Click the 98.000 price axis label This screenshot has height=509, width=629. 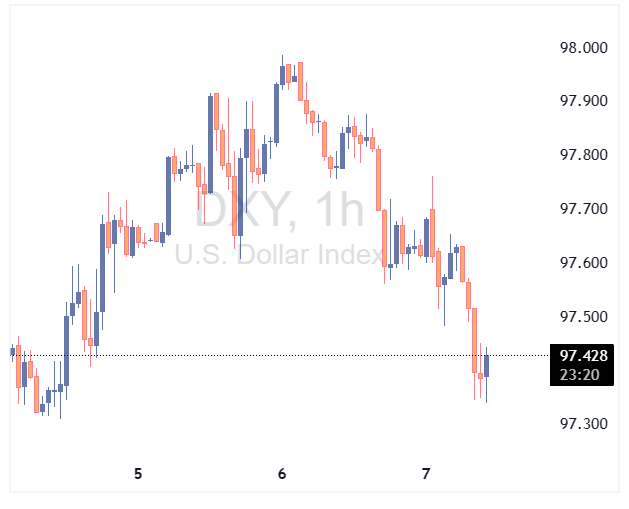point(583,47)
